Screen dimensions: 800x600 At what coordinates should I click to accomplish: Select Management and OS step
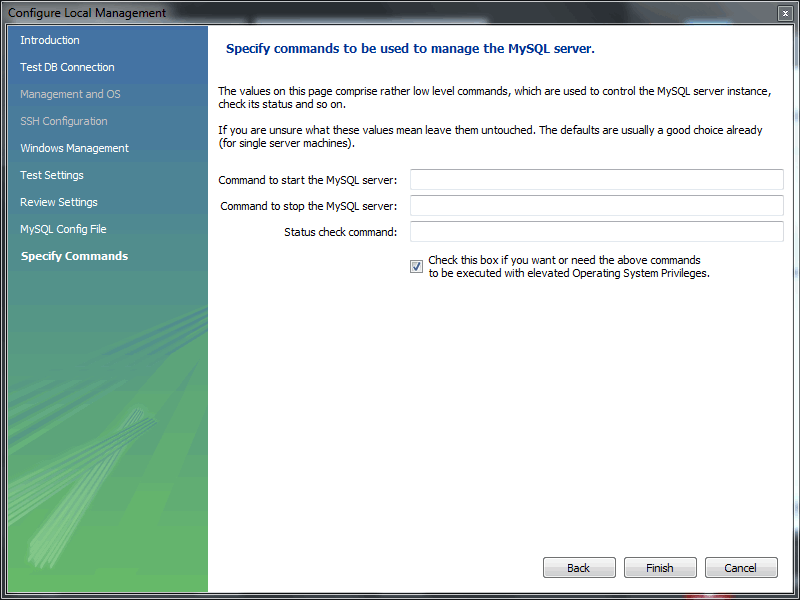click(70, 94)
